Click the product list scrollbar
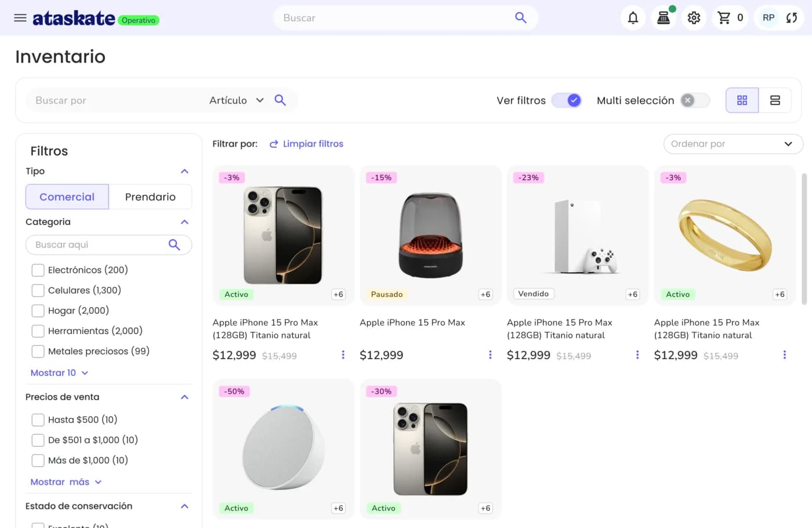Screen dimensions: 812x528 click(804, 238)
